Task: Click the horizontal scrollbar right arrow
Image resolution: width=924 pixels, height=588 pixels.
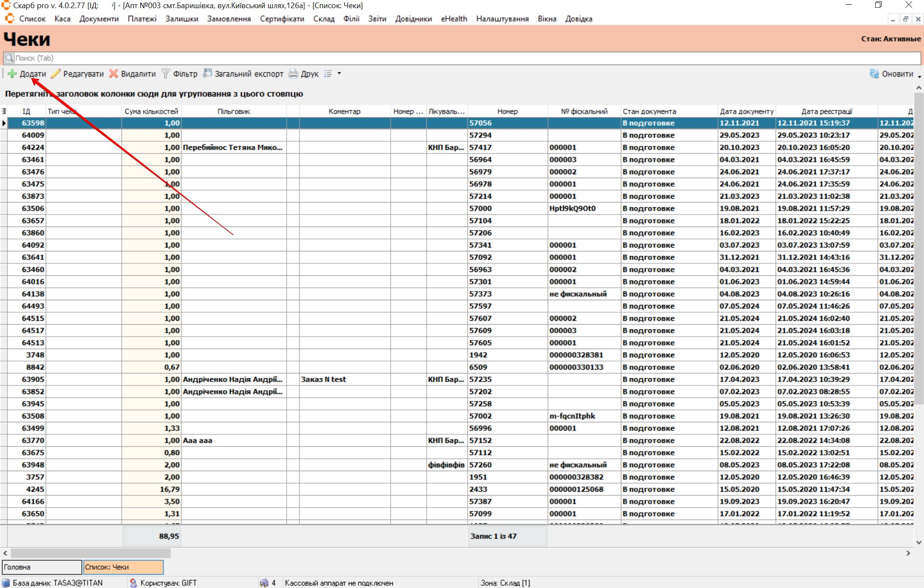Action: coord(908,553)
